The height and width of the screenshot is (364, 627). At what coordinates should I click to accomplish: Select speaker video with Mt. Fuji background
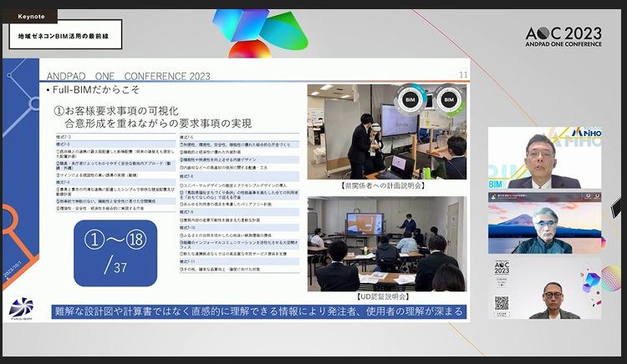(x=544, y=223)
